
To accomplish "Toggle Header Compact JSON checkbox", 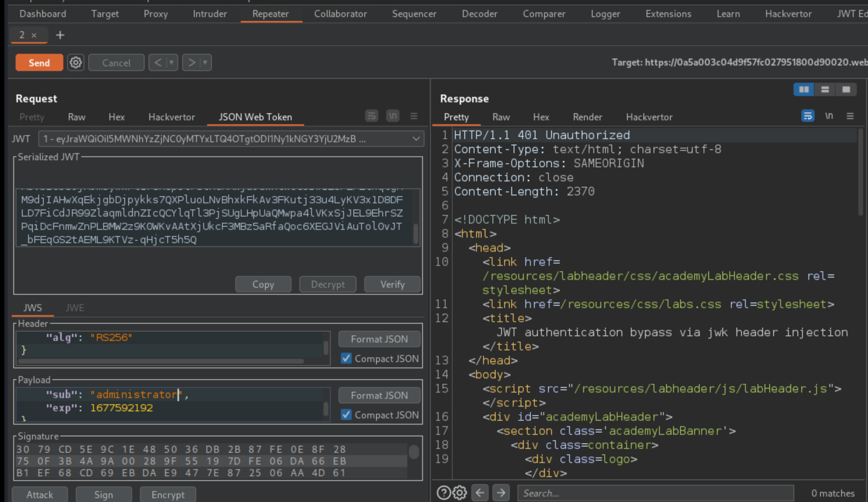I will [x=346, y=359].
